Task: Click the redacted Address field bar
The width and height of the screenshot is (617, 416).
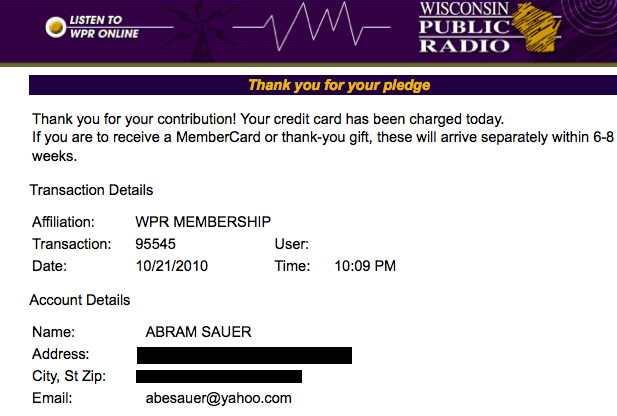Action: [244, 355]
